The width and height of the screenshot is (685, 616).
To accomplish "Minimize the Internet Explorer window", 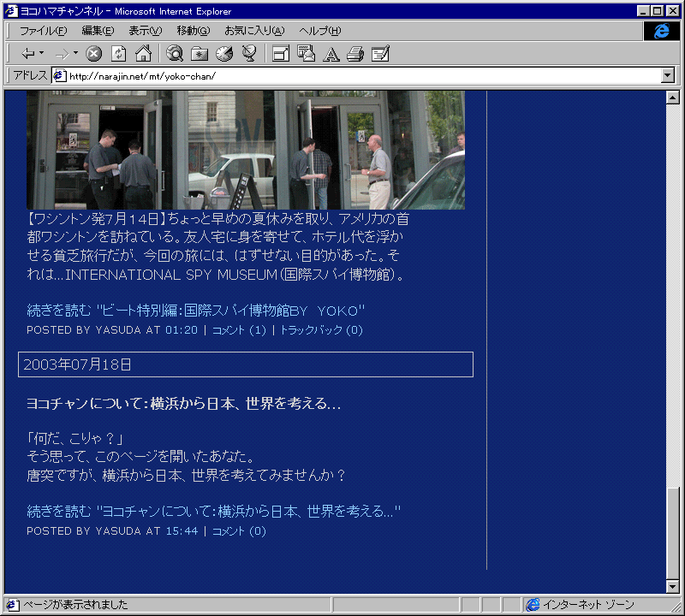I will coord(643,11).
